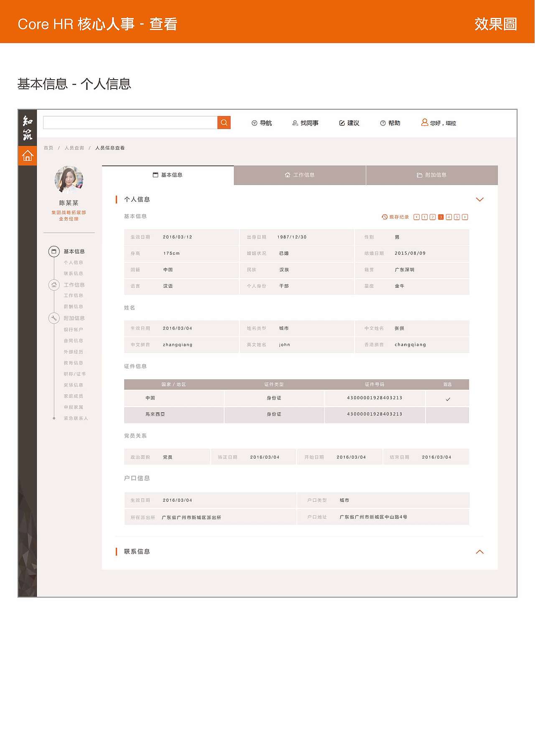Click the 知筑 logo
This screenshot has width=535, height=756.
28,128
